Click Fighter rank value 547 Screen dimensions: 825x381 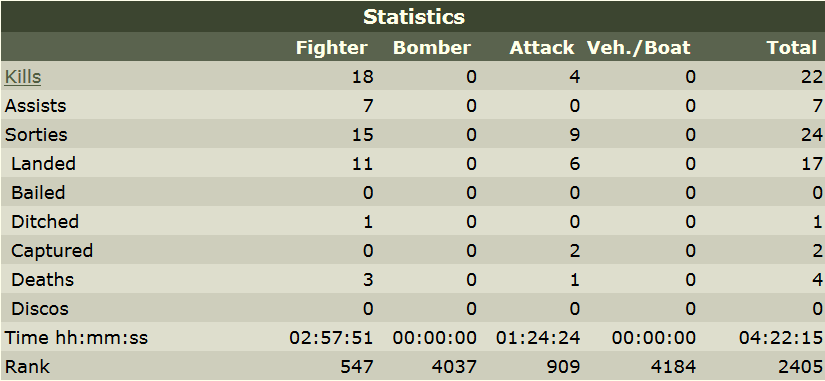coord(357,366)
